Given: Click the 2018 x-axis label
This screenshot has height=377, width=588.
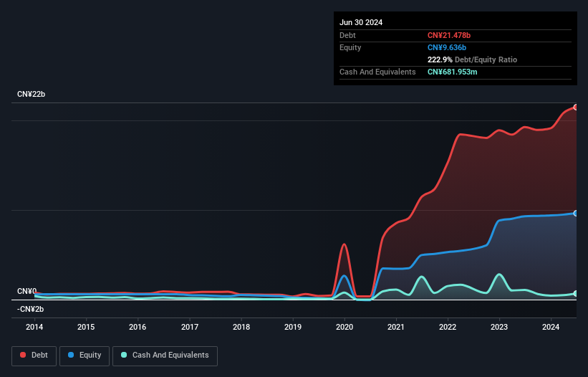Looking at the screenshot, I should pos(241,327).
